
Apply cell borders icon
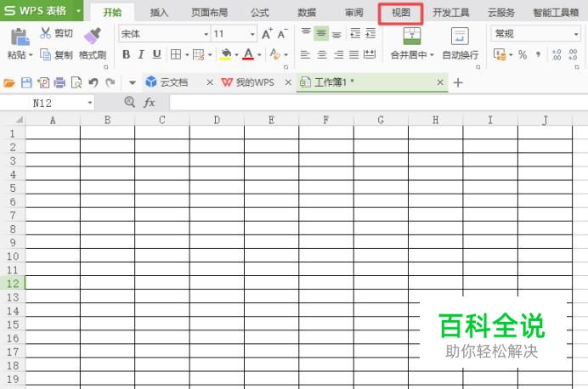coord(176,54)
